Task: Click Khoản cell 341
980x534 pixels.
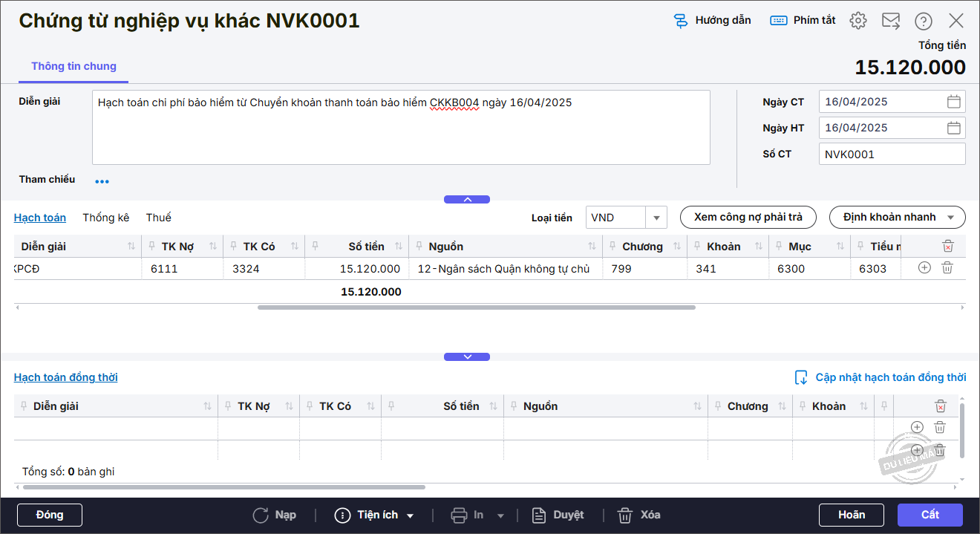Action: click(728, 269)
